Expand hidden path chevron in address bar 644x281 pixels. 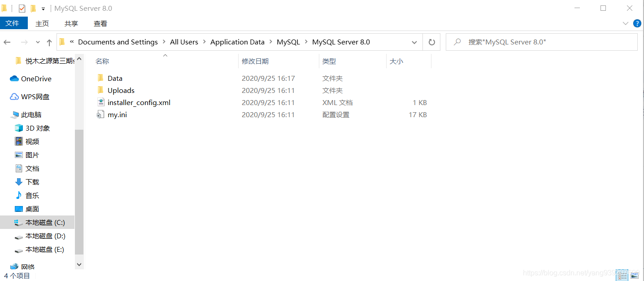click(72, 42)
